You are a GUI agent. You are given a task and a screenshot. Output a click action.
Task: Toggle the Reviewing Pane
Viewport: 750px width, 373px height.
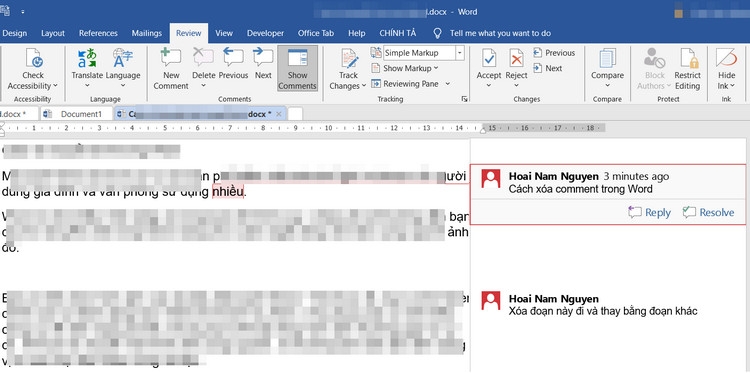point(411,84)
